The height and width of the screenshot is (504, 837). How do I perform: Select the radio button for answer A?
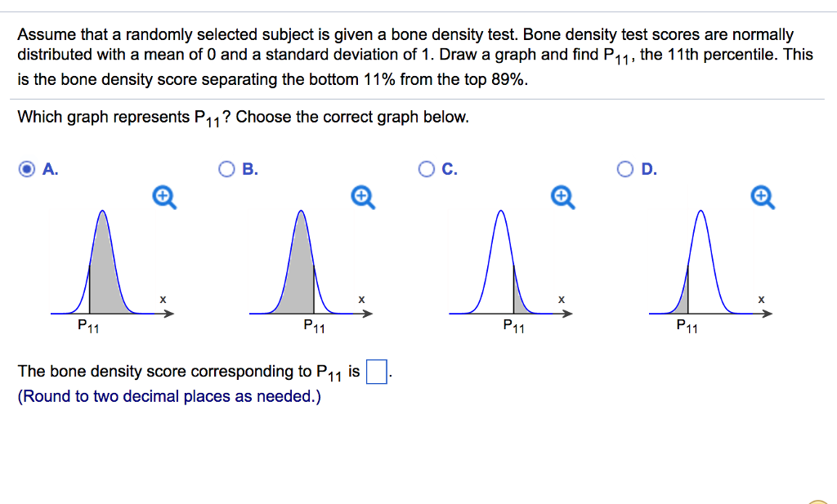[x=26, y=168]
